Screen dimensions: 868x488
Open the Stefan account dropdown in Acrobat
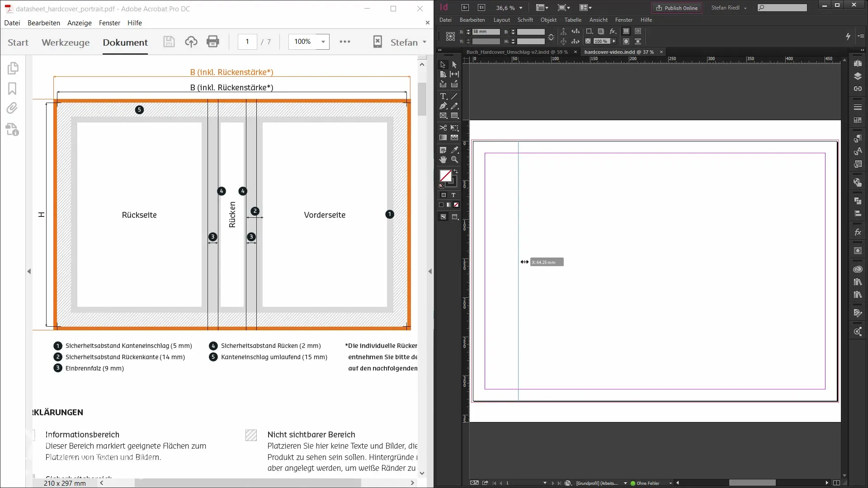coord(409,42)
